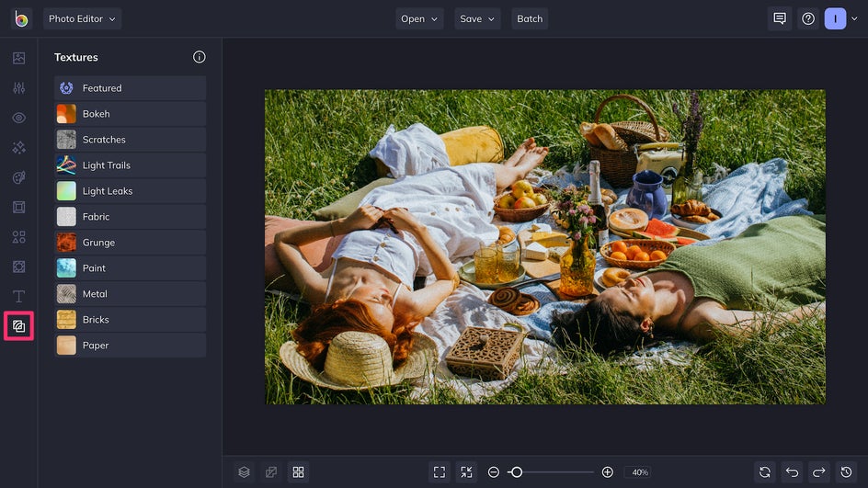Open the Layers panel icon
This screenshot has height=488, width=868.
[x=245, y=472]
